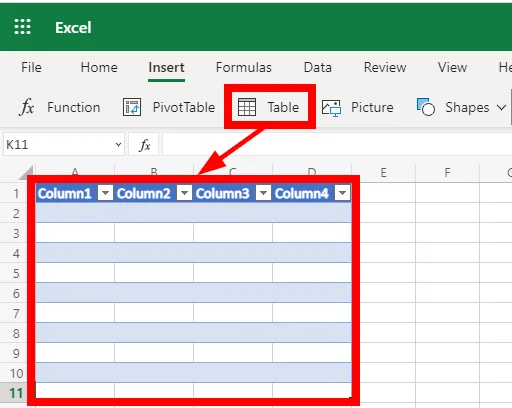Switch to the Formulas tab
The width and height of the screenshot is (512, 408).
[244, 68]
